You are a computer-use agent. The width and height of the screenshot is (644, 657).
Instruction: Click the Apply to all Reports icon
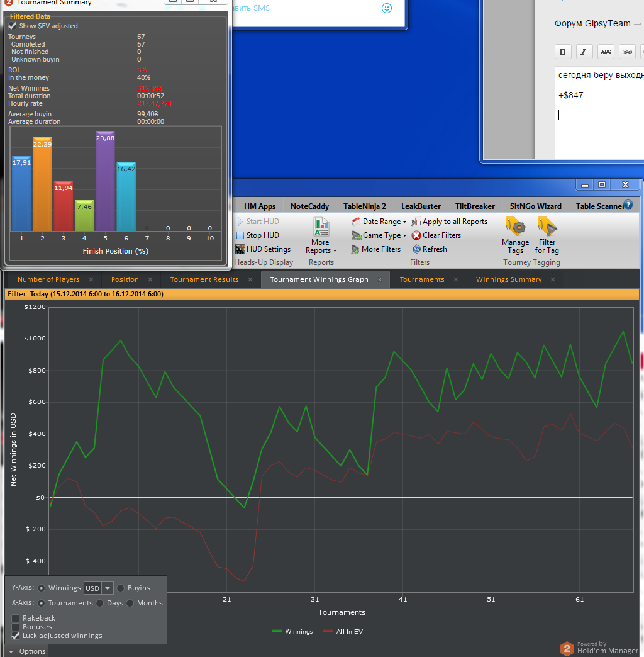point(416,222)
